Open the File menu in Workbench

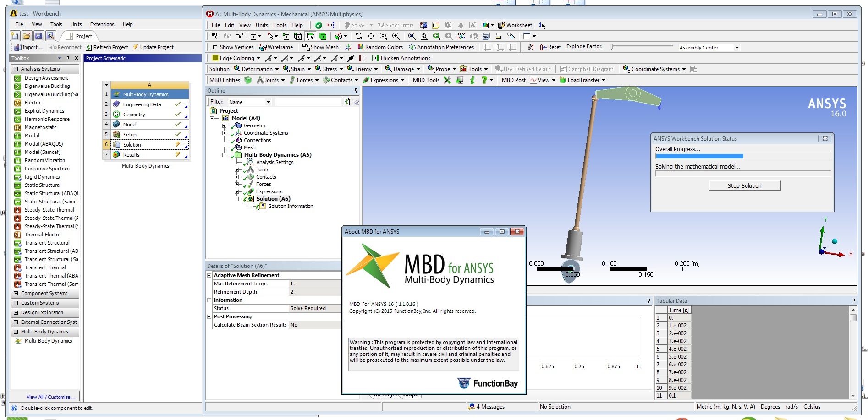pos(19,24)
